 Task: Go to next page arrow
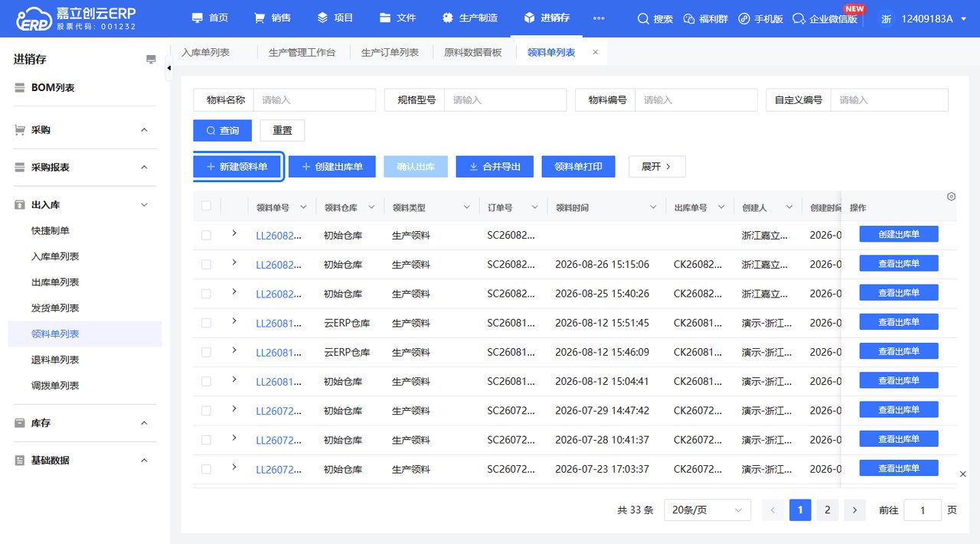click(854, 510)
